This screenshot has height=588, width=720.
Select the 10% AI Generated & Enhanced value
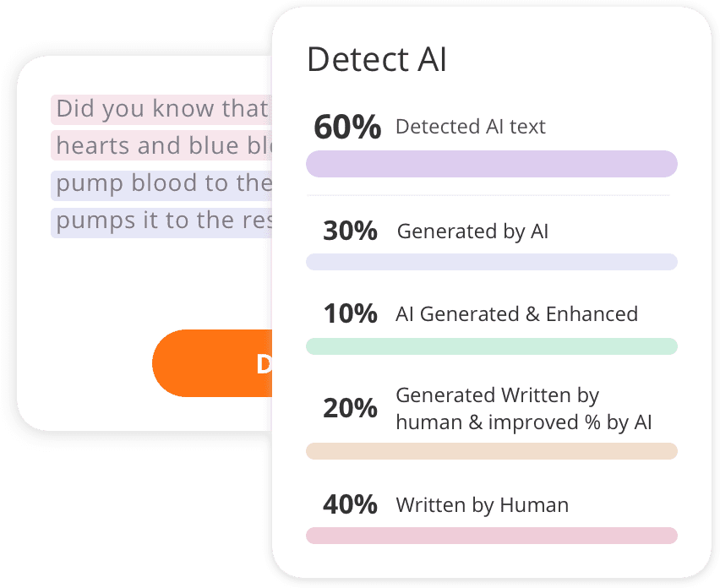351,313
